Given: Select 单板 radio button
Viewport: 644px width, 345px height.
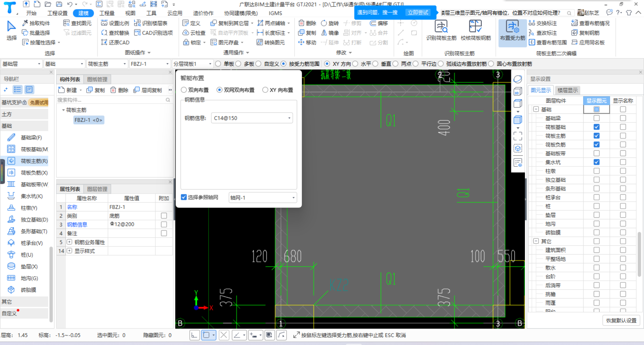Looking at the screenshot, I should pos(218,64).
